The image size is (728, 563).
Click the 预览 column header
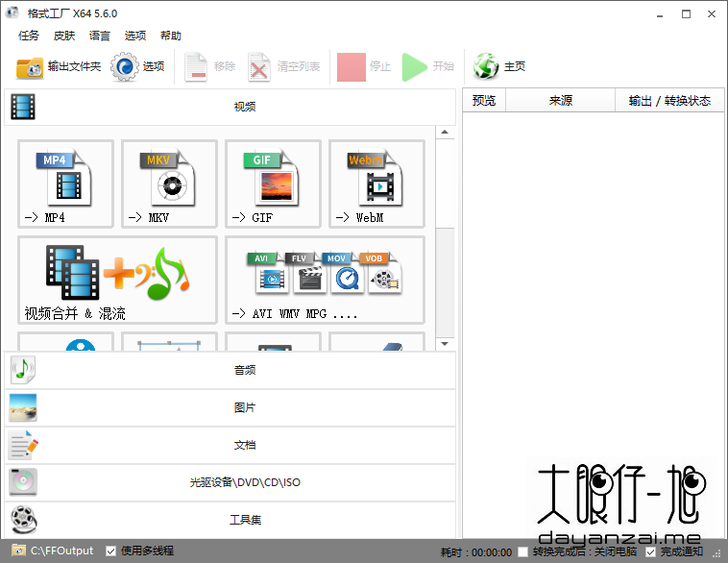484,100
